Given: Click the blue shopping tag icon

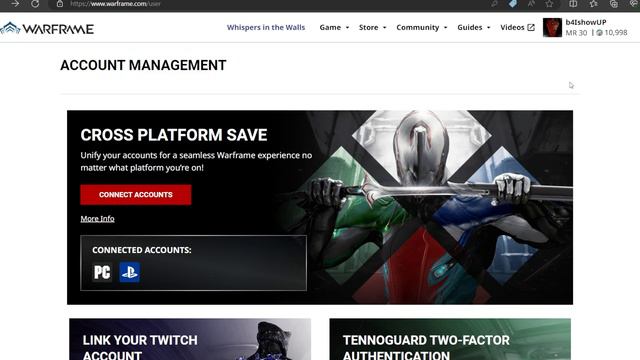Looking at the screenshot, I should click(513, 4).
